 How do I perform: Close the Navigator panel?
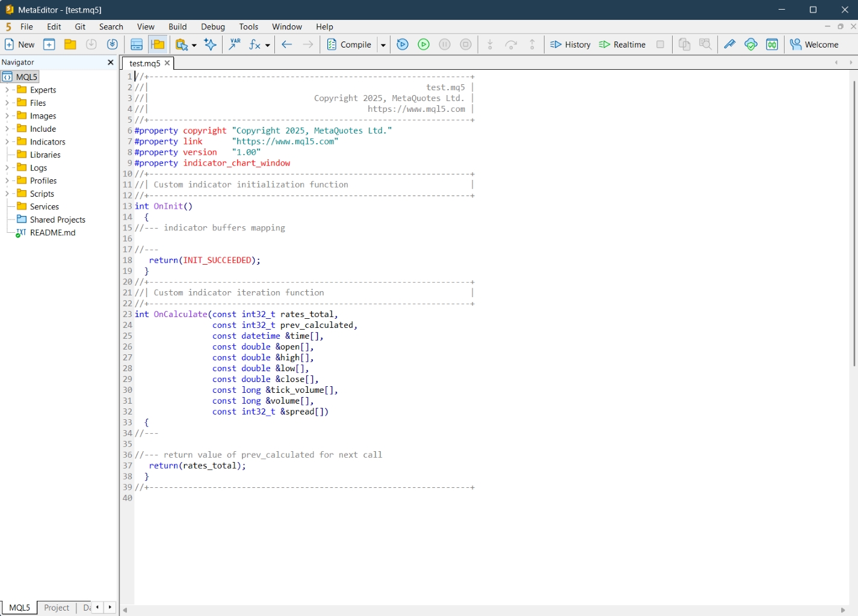[111, 63]
